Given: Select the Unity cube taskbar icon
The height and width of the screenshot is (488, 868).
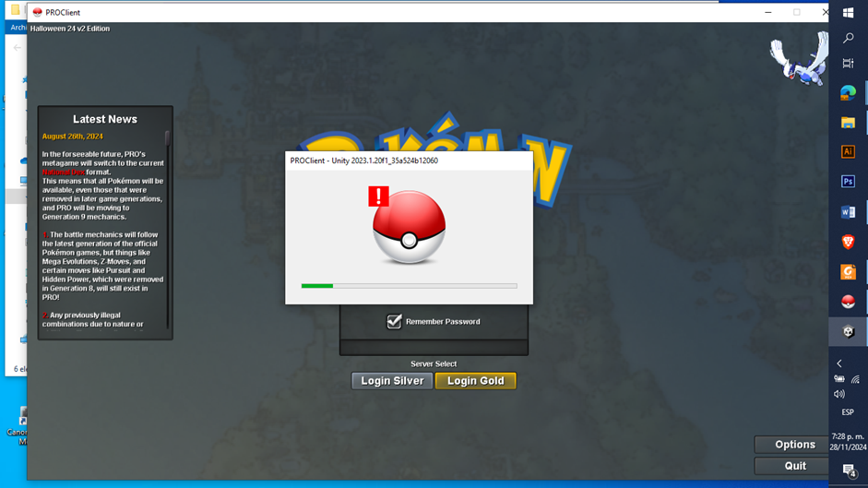Looking at the screenshot, I should [x=848, y=332].
